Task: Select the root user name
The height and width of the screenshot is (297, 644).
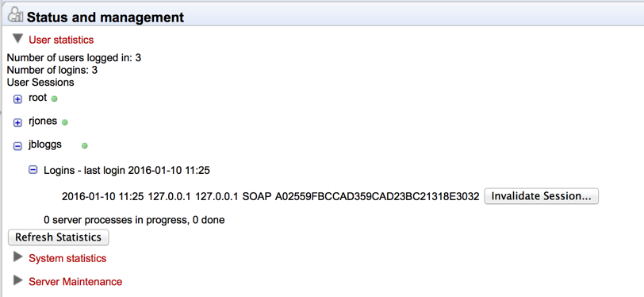Action: (x=38, y=98)
